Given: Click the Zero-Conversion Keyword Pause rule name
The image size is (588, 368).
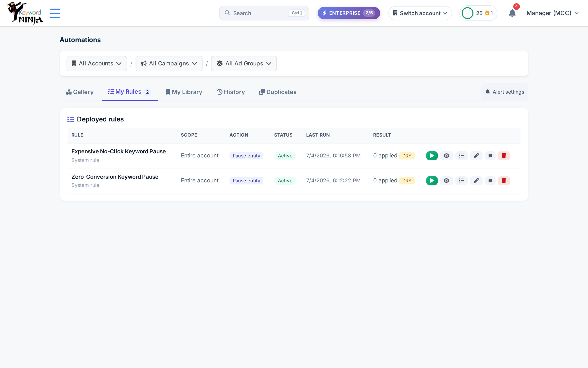Looking at the screenshot, I should coord(115,177).
